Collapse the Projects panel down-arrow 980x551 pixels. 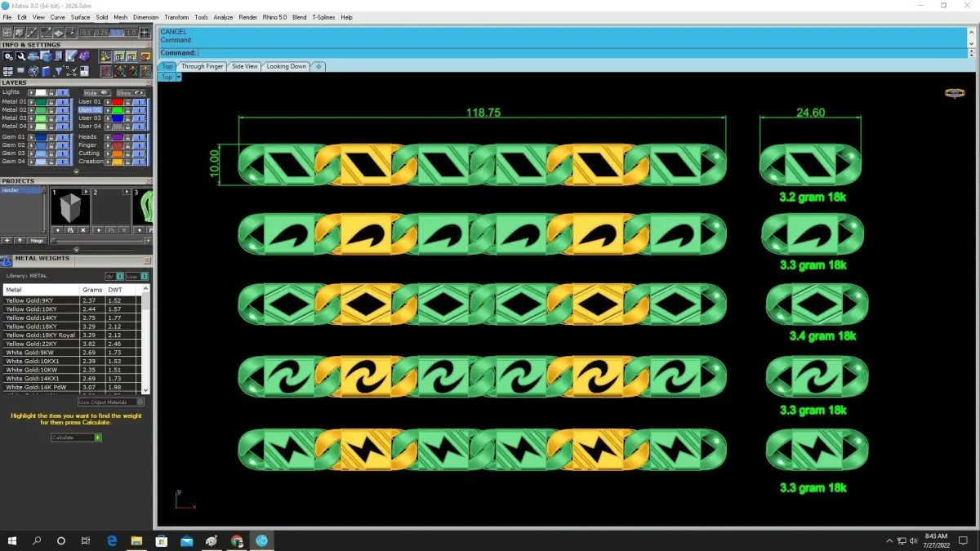[76, 250]
